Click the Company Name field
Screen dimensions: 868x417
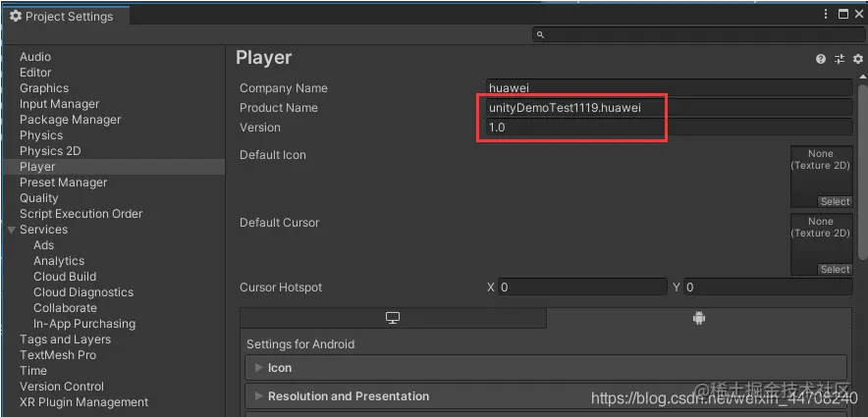(x=670, y=88)
